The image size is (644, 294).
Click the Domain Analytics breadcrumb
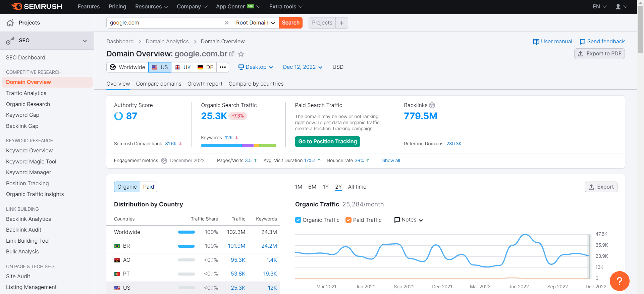(x=167, y=42)
